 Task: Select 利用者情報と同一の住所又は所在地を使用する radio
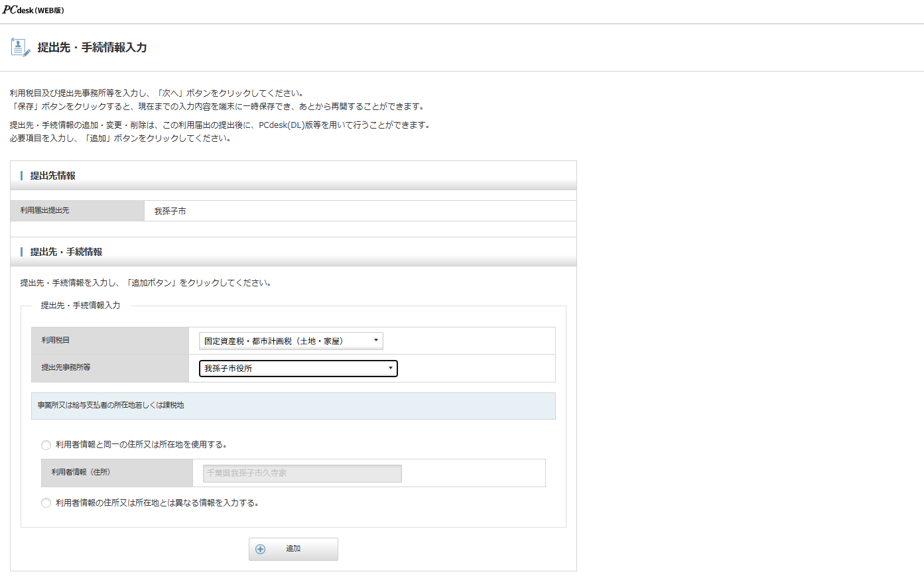[x=46, y=445]
